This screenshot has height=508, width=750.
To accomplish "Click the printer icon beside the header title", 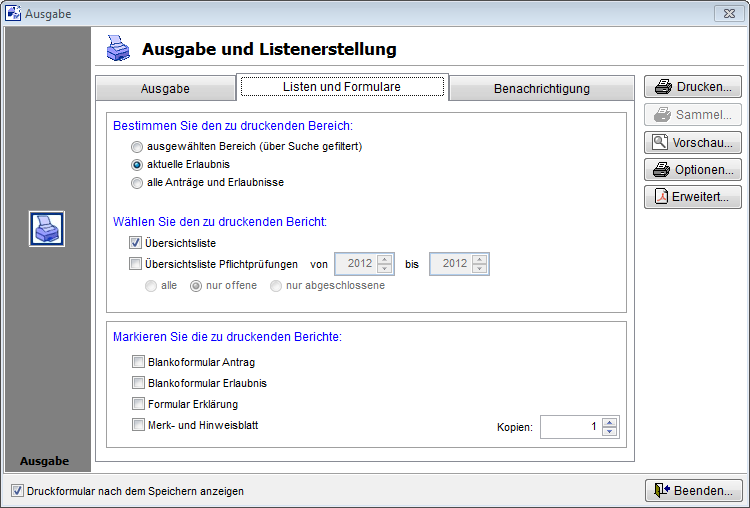I will tap(119, 48).
